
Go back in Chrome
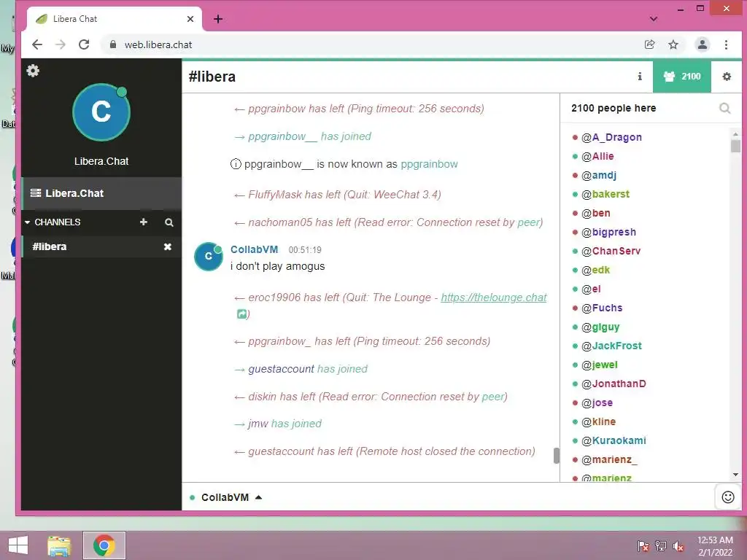pyautogui.click(x=37, y=44)
